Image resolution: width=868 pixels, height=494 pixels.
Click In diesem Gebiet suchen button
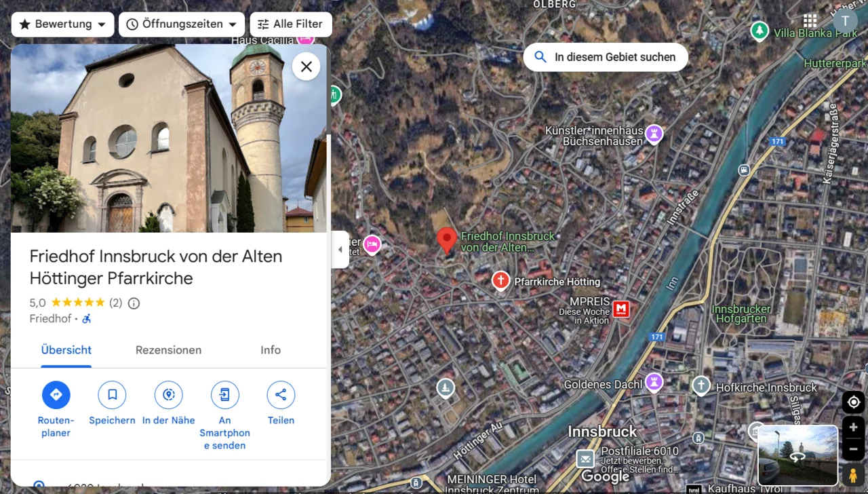click(606, 57)
